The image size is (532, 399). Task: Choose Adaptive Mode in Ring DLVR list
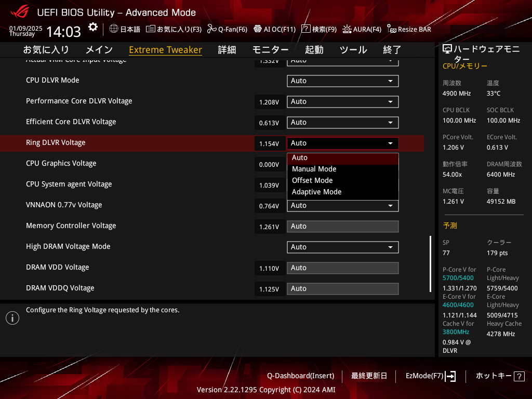coord(317,192)
